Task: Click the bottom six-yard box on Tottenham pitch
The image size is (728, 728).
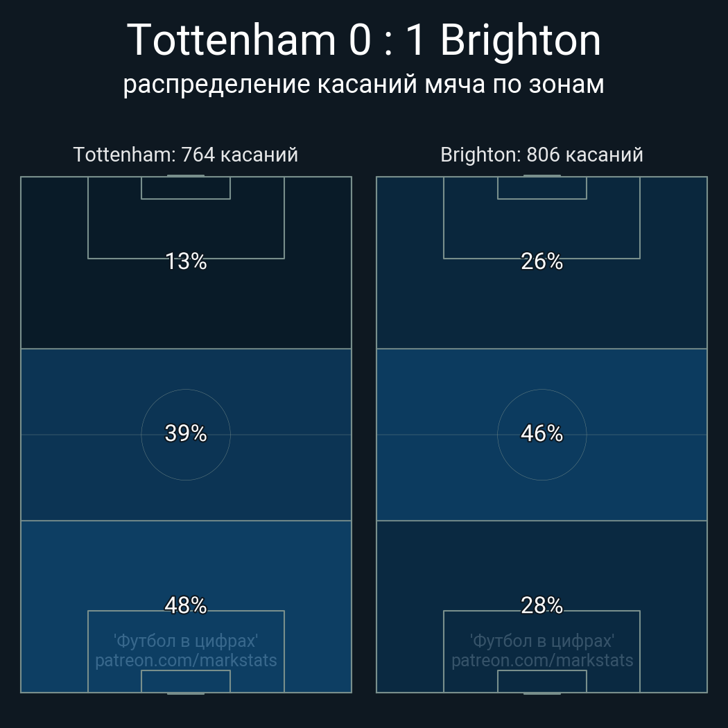Action: pyautogui.click(x=186, y=682)
